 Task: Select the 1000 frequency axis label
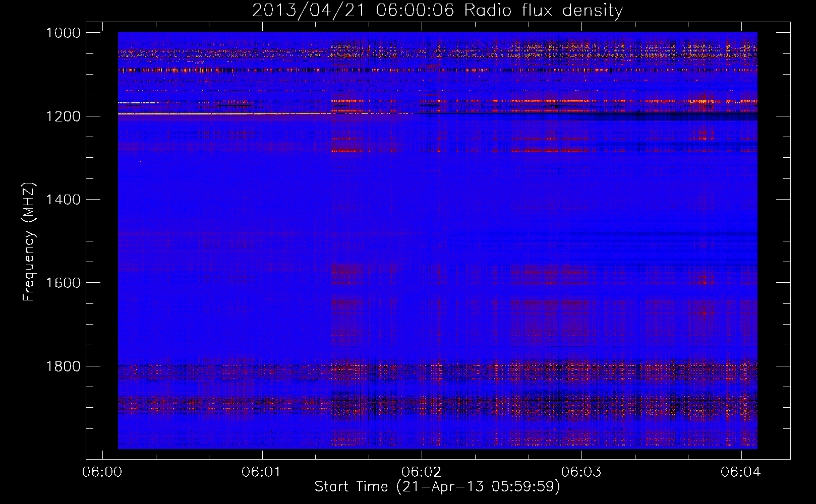pyautogui.click(x=64, y=33)
